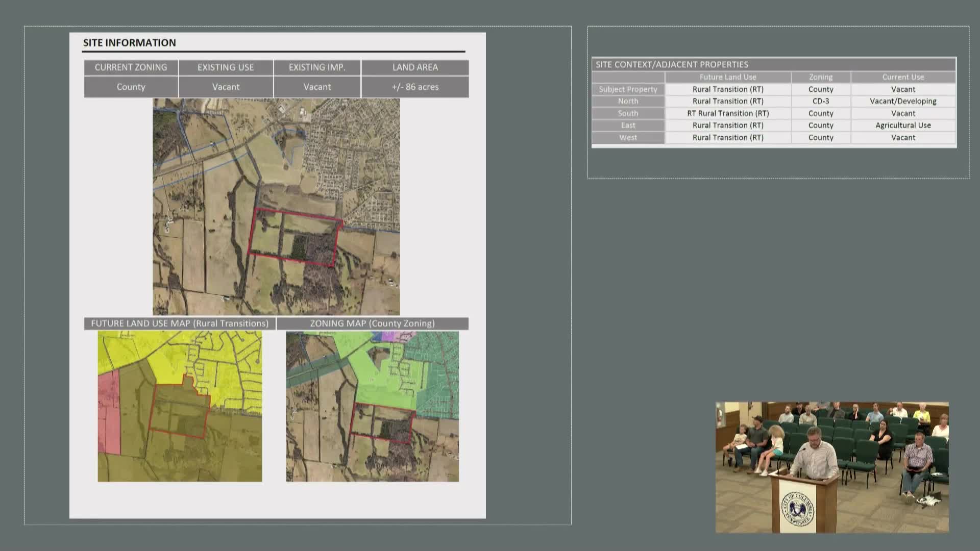The height and width of the screenshot is (551, 980).
Task: Select the CD-3 zoning cell
Action: click(821, 101)
